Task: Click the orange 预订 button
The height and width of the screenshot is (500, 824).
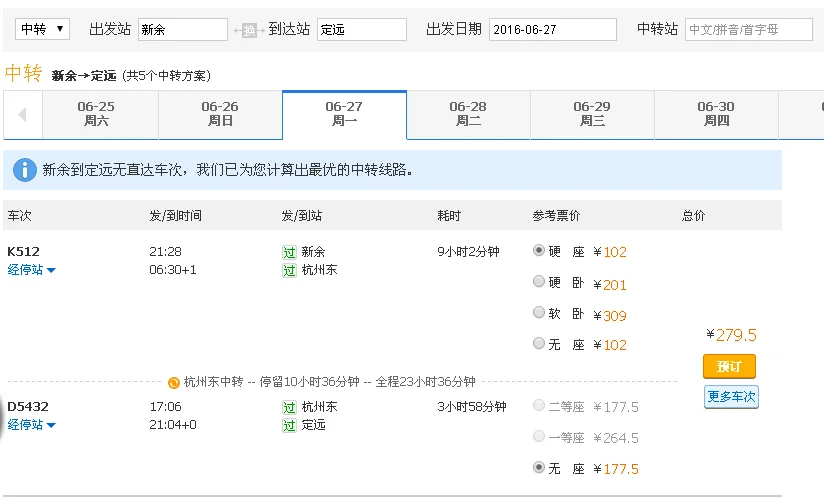Action: (x=729, y=366)
